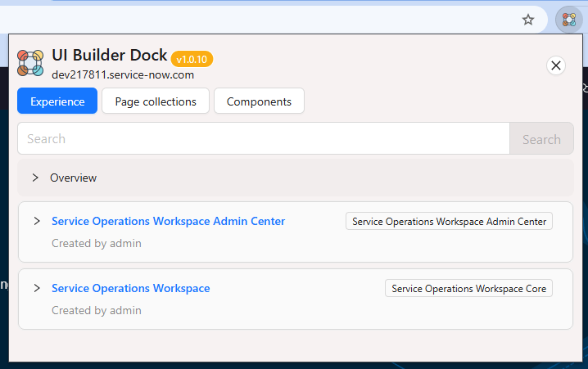
Task: Click the v1.0.10 version badge
Action: pos(192,59)
